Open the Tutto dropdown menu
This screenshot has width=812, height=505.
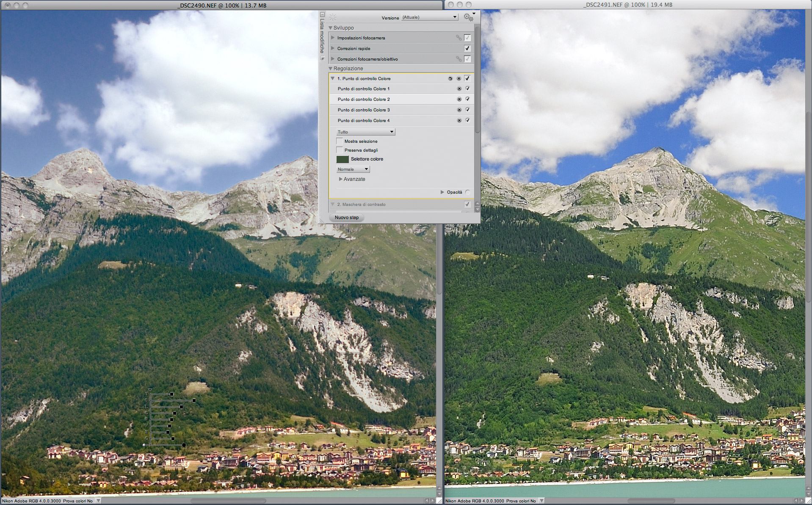click(x=366, y=132)
